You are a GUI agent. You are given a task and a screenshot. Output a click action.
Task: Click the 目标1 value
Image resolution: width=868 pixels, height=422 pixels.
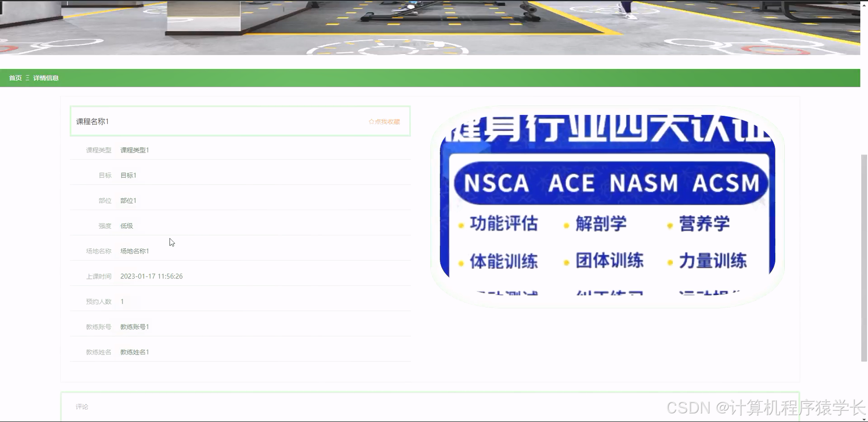[x=128, y=175]
